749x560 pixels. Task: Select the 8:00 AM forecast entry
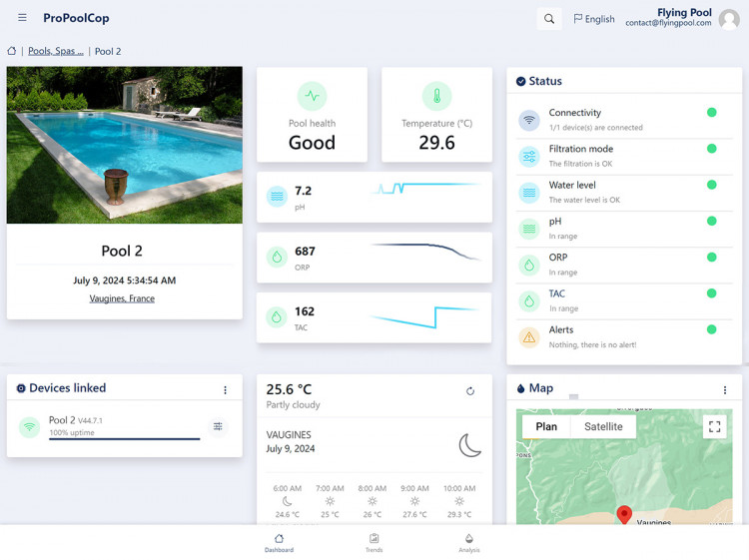click(x=373, y=501)
